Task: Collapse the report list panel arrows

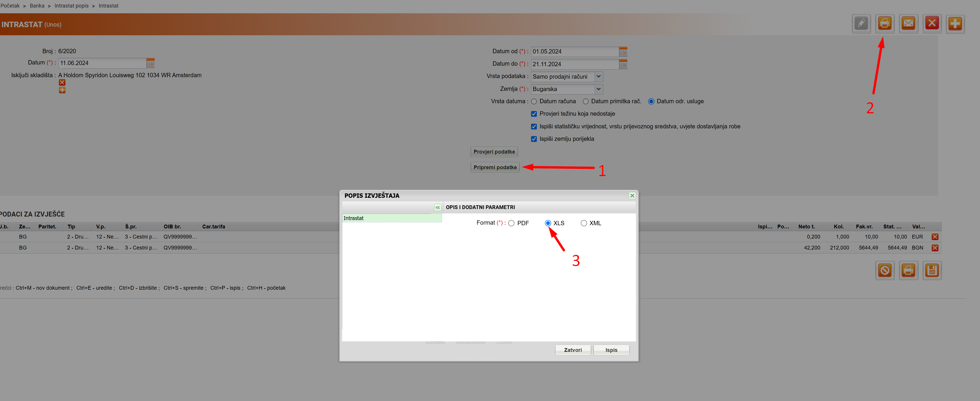Action: pos(437,207)
